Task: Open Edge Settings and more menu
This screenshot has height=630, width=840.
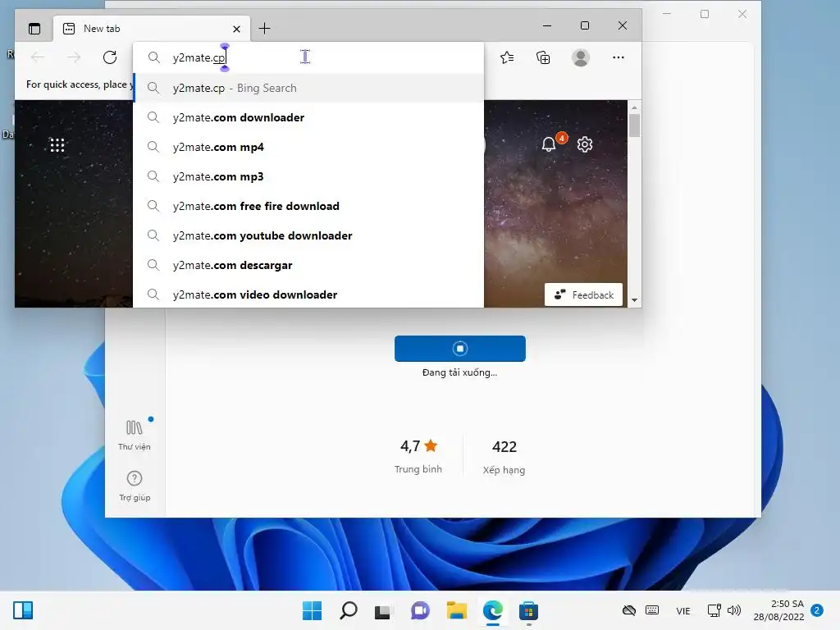Action: tap(619, 57)
